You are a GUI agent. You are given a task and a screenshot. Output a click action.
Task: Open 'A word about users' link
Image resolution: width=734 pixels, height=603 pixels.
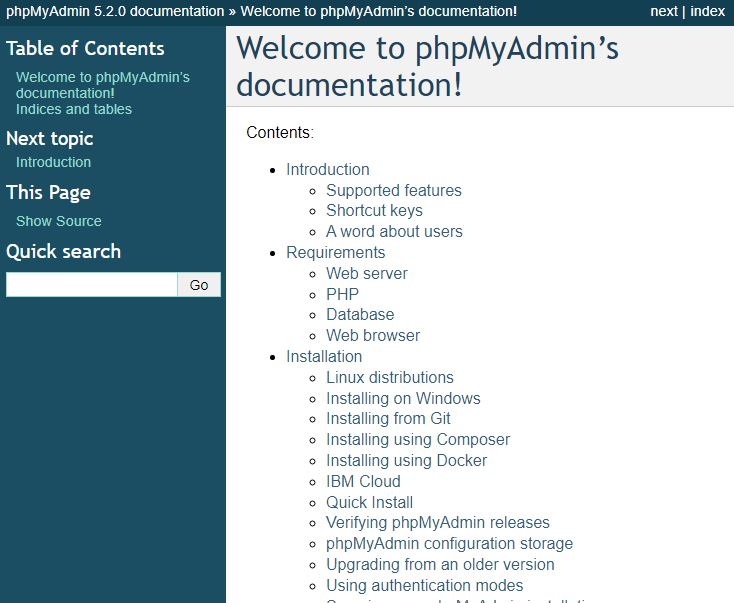click(394, 231)
